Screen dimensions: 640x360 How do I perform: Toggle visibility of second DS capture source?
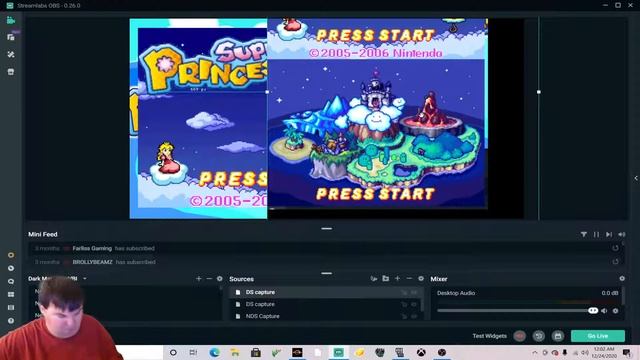point(414,304)
